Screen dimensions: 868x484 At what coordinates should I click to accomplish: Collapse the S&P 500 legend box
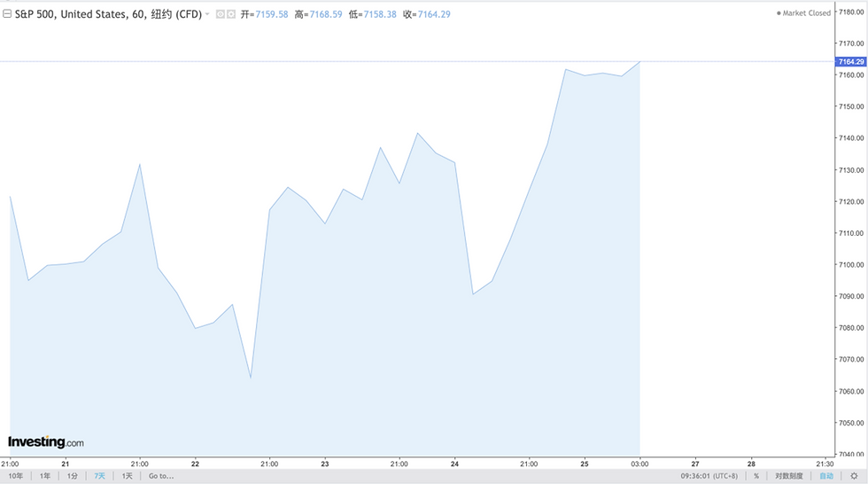tap(7, 14)
